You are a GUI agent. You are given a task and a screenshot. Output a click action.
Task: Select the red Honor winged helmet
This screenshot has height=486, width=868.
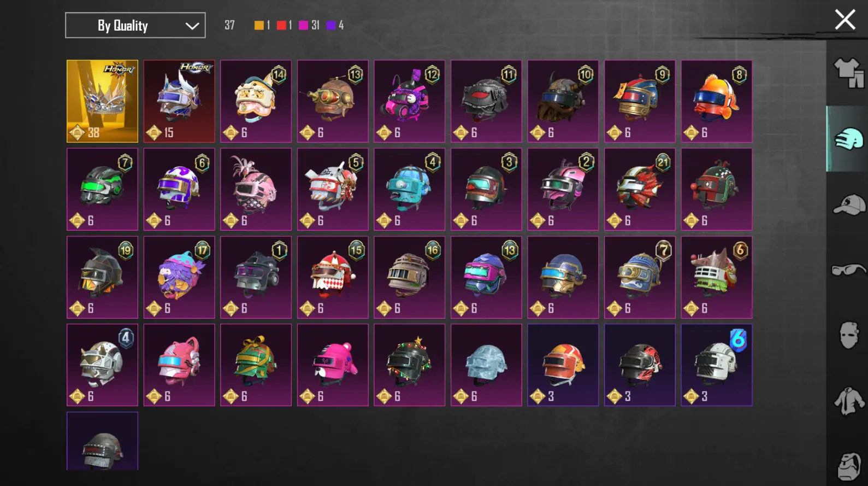pyautogui.click(x=179, y=101)
